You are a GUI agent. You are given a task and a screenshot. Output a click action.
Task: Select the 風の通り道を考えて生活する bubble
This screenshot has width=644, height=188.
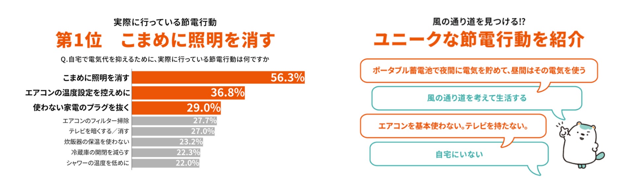tap(477, 98)
